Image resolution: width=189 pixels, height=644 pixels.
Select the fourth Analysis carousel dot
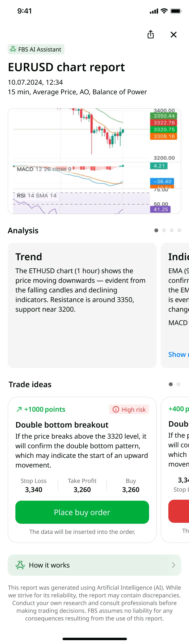pyautogui.click(x=179, y=230)
